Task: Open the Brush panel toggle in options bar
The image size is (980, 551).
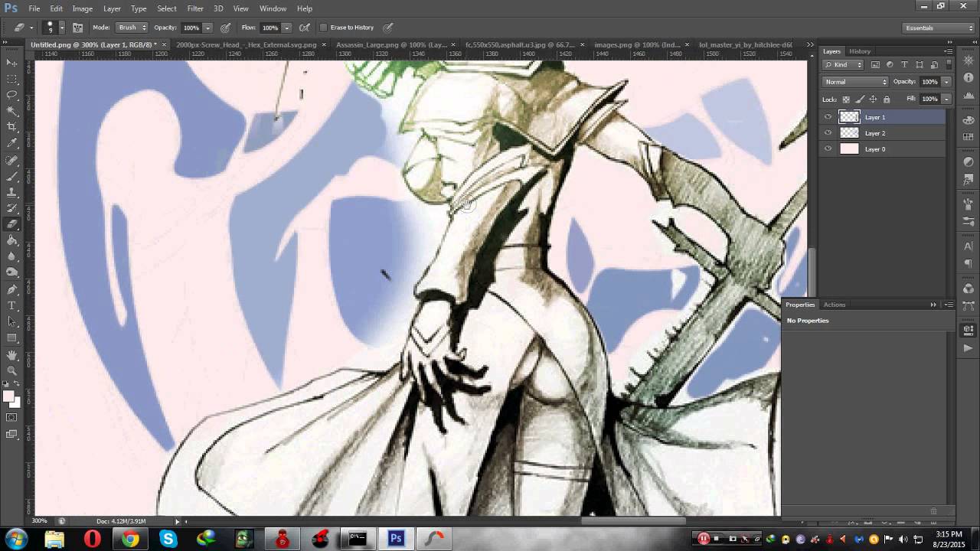Action: click(78, 28)
